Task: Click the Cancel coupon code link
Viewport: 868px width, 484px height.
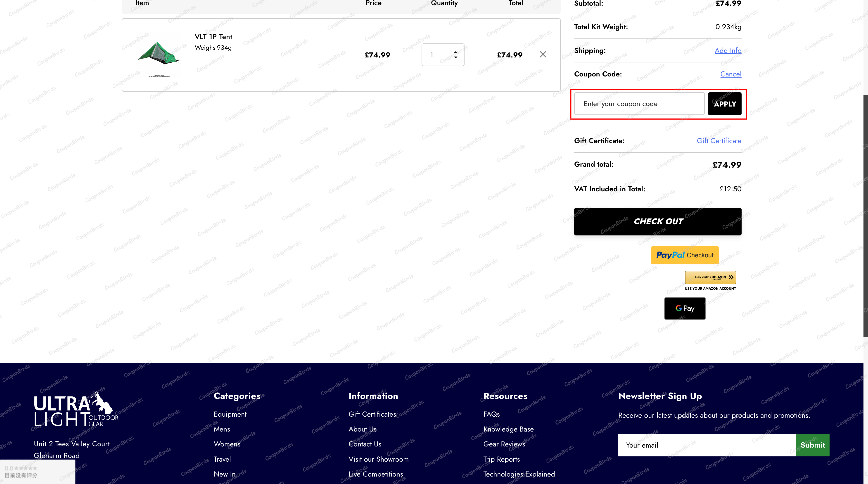Action: (730, 74)
